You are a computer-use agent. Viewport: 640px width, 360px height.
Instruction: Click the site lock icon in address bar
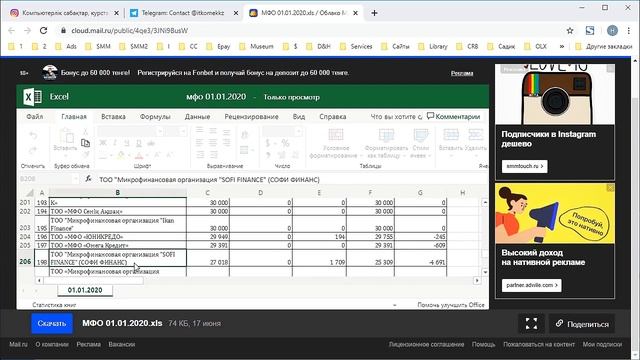pos(63,31)
